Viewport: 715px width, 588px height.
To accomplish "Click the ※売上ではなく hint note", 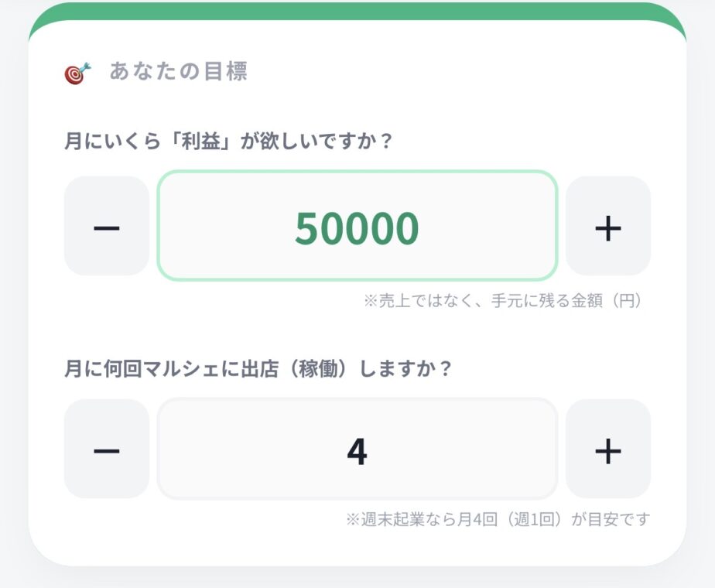I will point(503,300).
